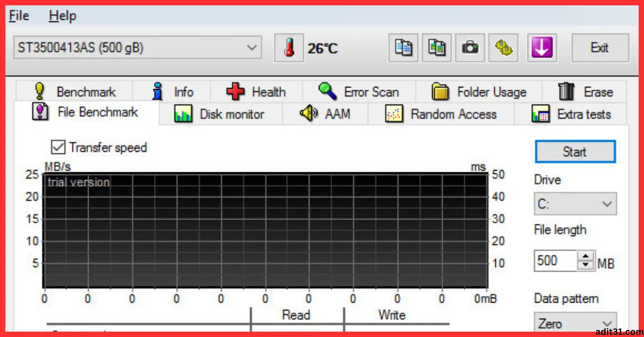The height and width of the screenshot is (337, 644).
Task: Click the Folder Usage folder icon
Action: 440,92
